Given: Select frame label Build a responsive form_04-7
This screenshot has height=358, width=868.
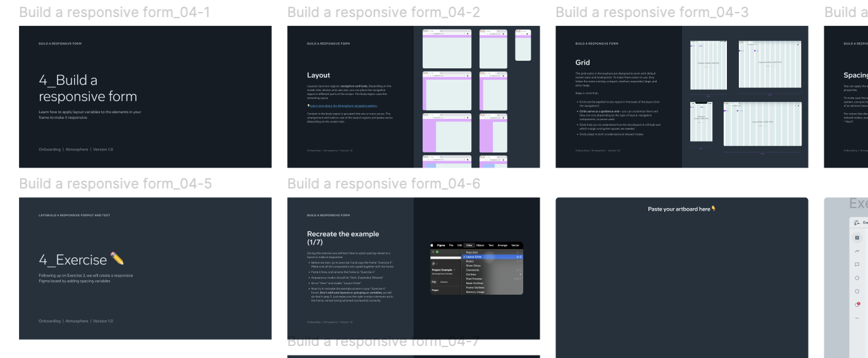Looking at the screenshot, I should click(383, 342).
